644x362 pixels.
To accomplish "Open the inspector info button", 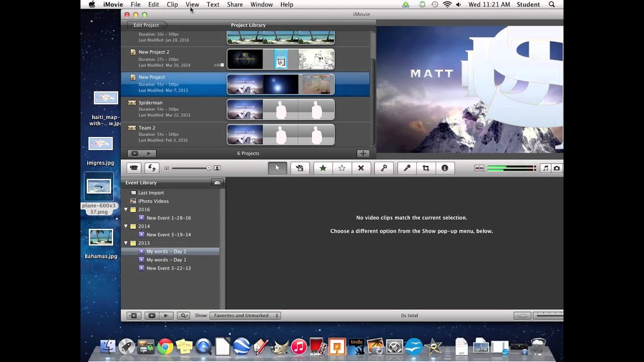I will [445, 168].
